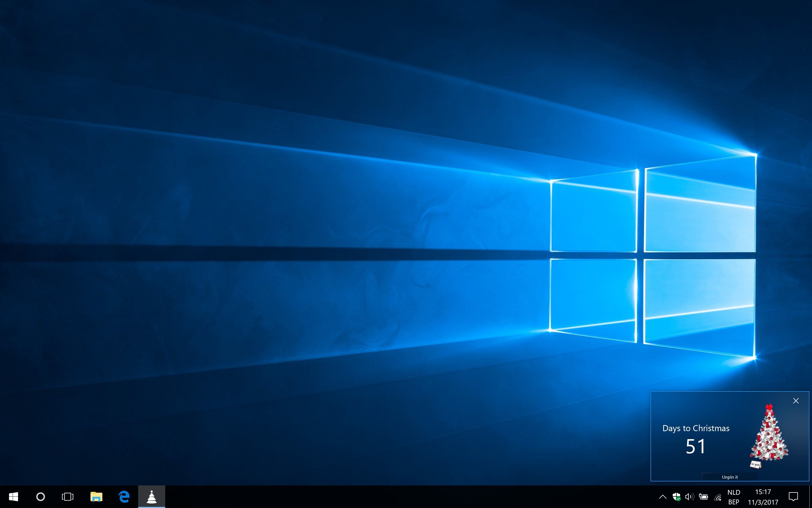Open the battery power status icon
The image size is (812, 508).
[x=703, y=497]
